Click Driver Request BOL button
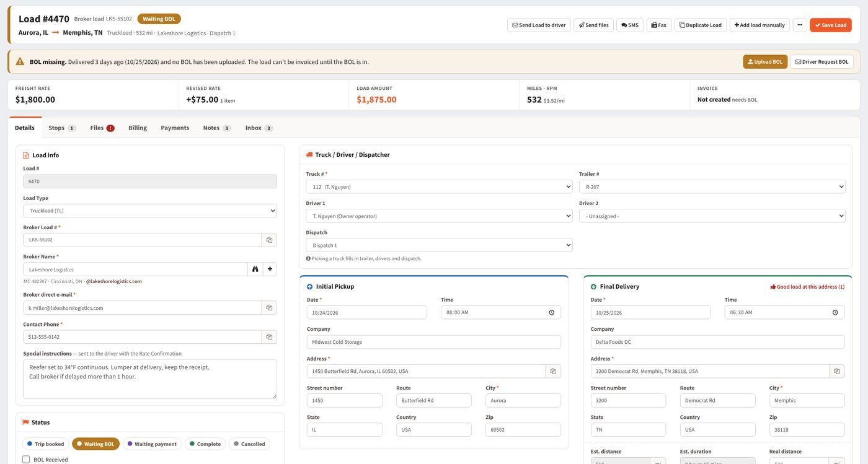 pos(822,62)
